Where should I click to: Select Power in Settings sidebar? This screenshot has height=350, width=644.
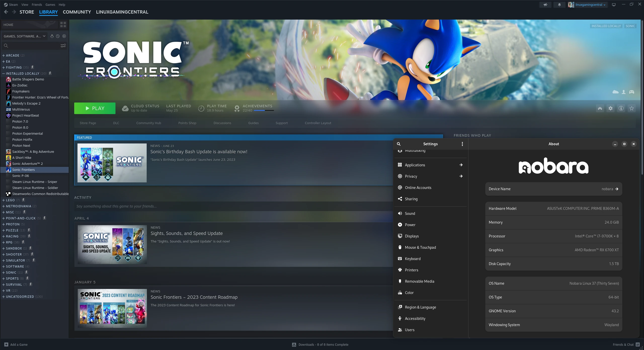click(x=430, y=225)
